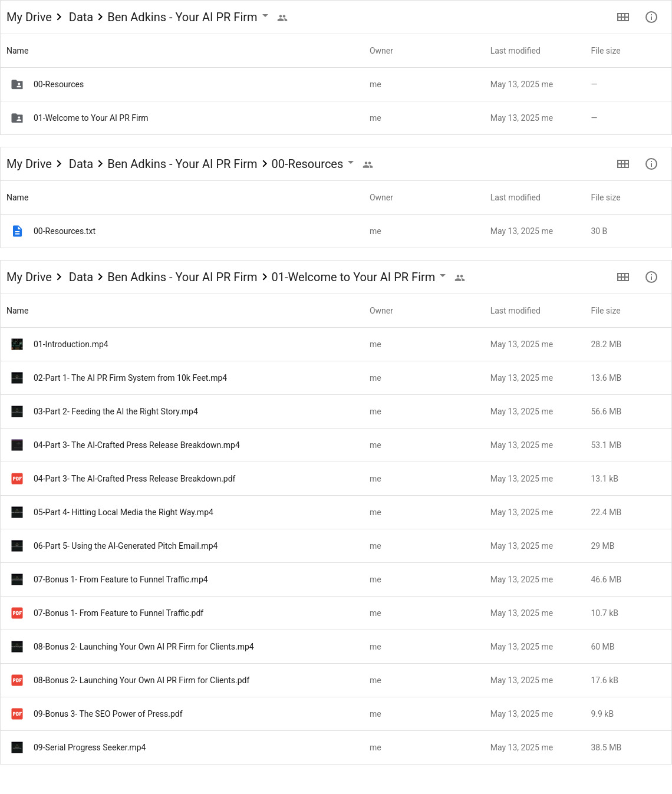Click the 60 MB file size value

click(602, 647)
